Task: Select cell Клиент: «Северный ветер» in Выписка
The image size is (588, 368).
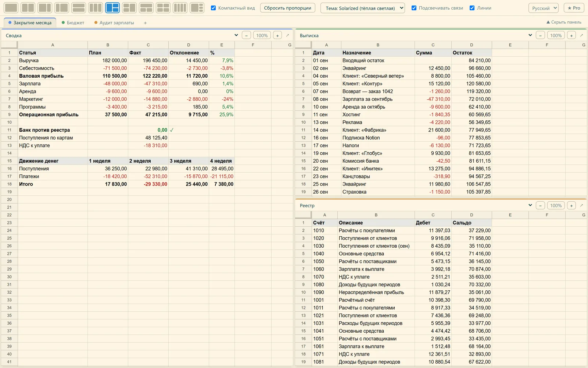Action: [x=378, y=76]
